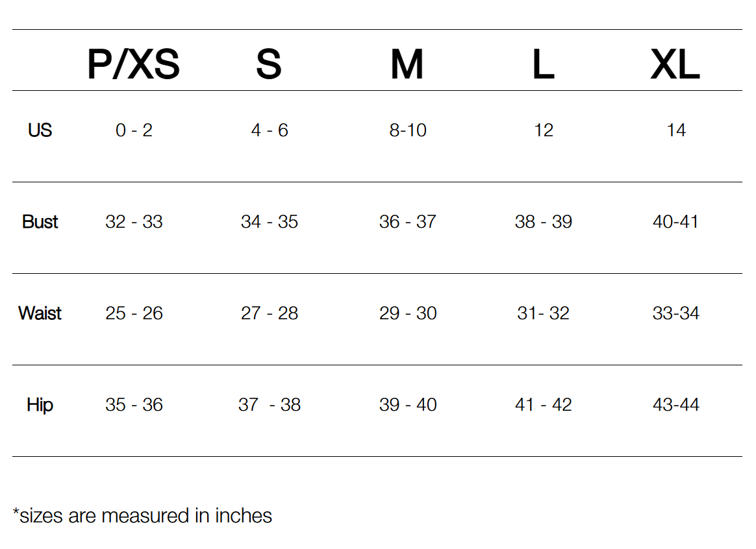Click the P/XS size column header

(x=133, y=65)
